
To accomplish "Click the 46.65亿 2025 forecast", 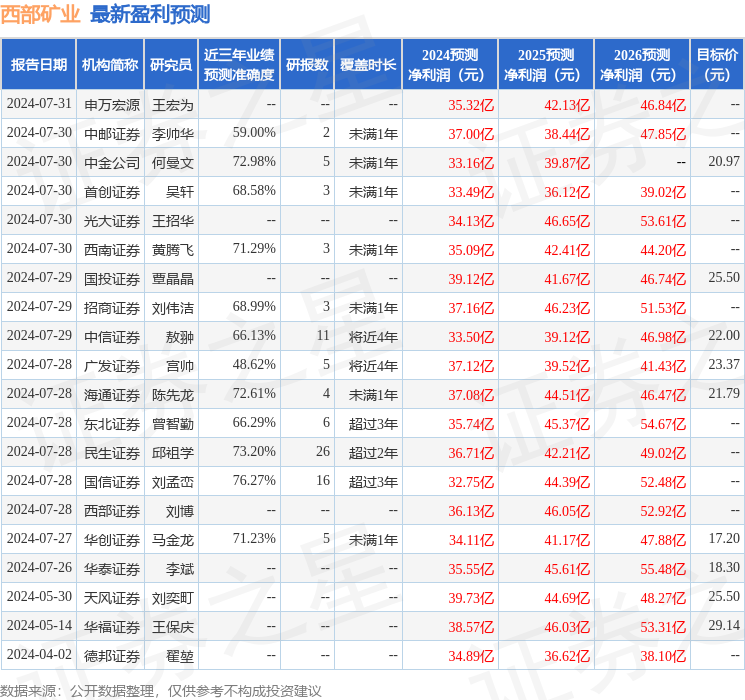I will [567, 221].
